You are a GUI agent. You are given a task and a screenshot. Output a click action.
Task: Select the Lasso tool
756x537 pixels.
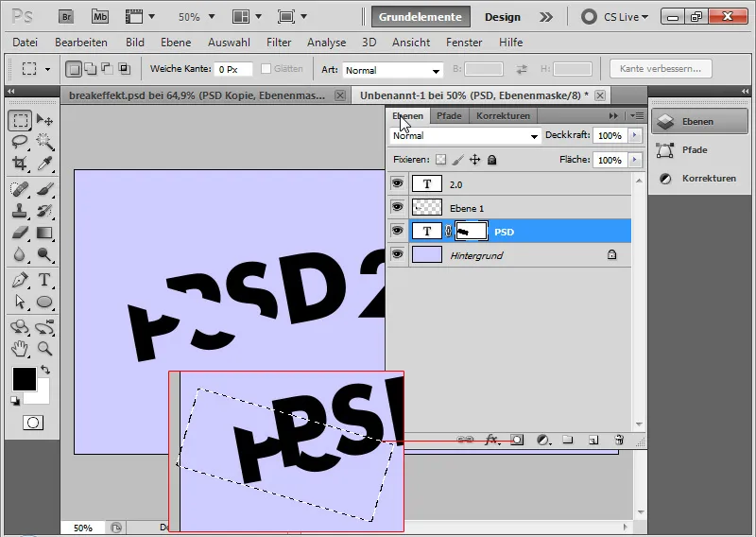coord(20,142)
